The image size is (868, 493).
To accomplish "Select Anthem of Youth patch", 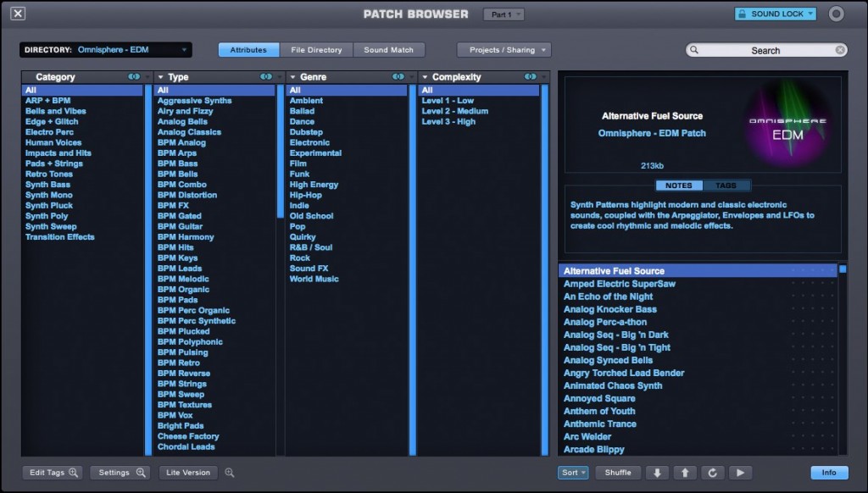I will [x=599, y=411].
